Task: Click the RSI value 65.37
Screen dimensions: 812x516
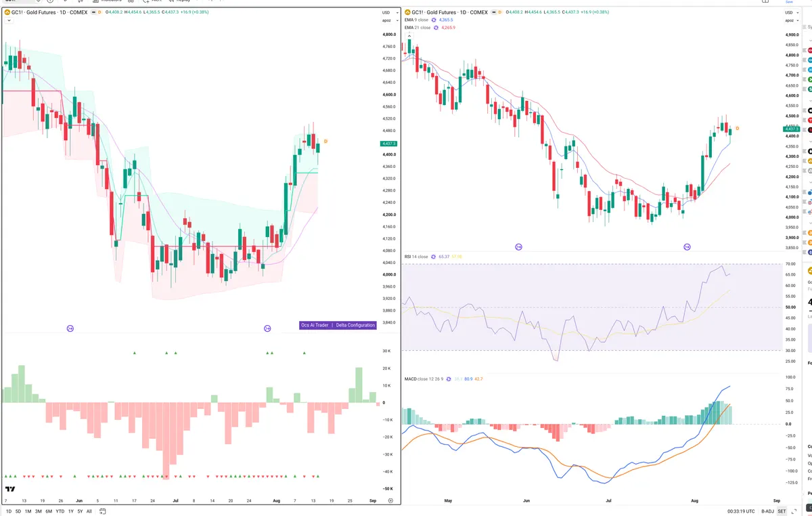Action: coord(444,257)
